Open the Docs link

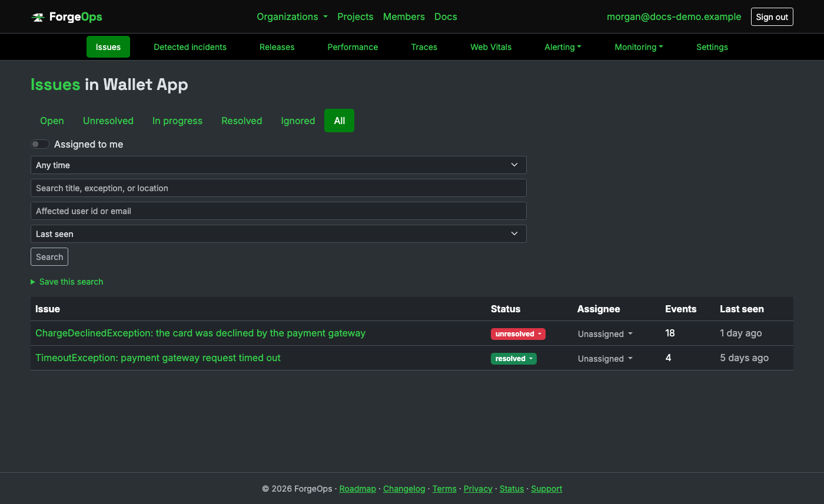[x=446, y=16]
